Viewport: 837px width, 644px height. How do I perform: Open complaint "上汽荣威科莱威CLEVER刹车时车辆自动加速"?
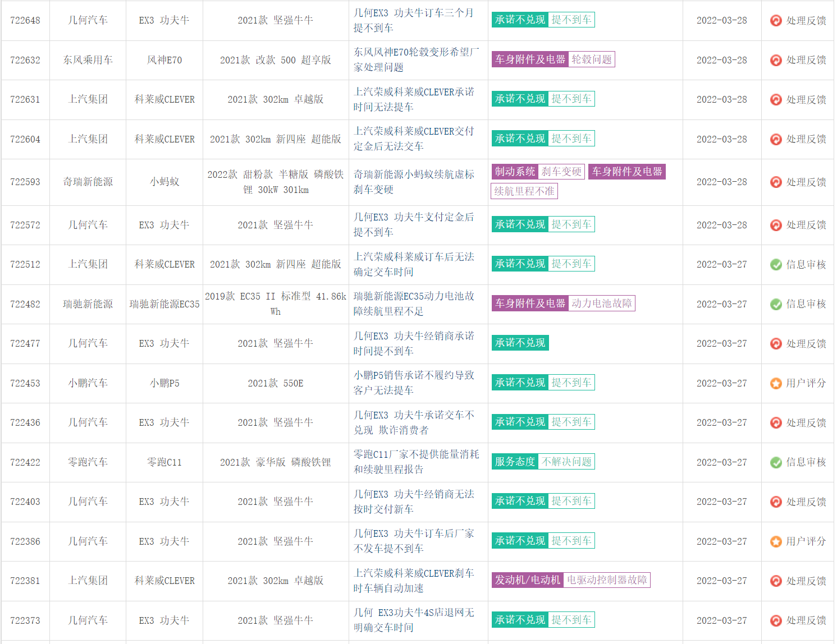[x=414, y=581]
